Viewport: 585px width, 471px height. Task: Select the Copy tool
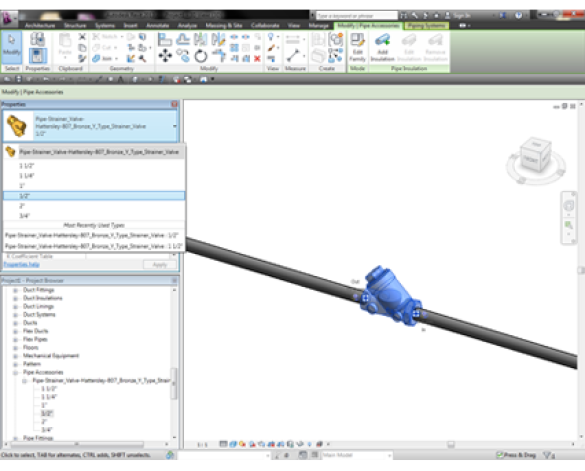[183, 56]
